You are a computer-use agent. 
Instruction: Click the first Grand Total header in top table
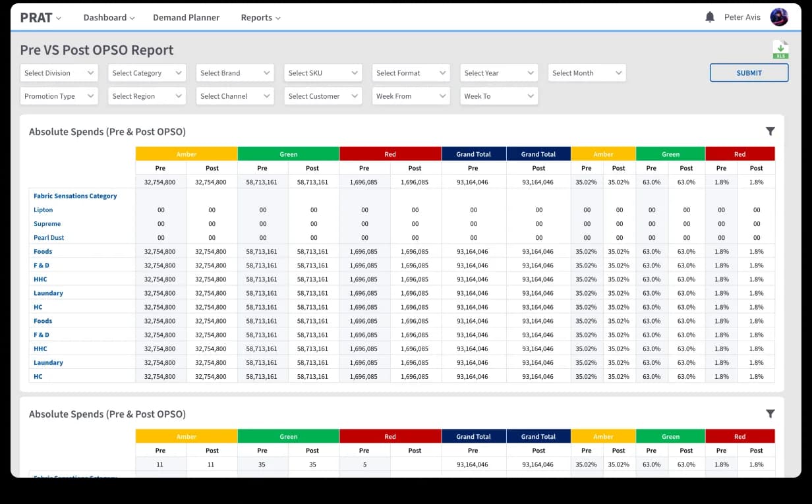coord(474,154)
